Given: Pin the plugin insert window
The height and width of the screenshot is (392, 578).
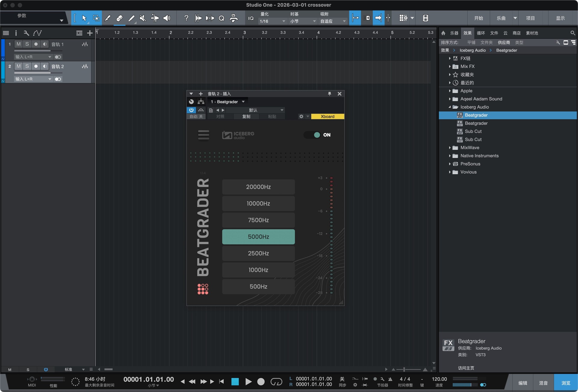Looking at the screenshot, I should pyautogui.click(x=329, y=94).
